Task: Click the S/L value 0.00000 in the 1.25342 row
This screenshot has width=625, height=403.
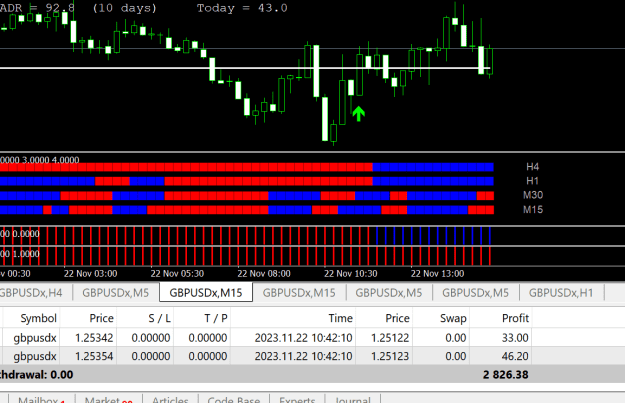Action: point(151,338)
